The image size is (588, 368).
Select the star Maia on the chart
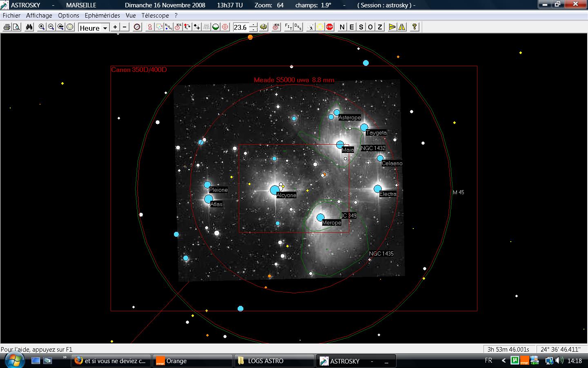point(340,145)
